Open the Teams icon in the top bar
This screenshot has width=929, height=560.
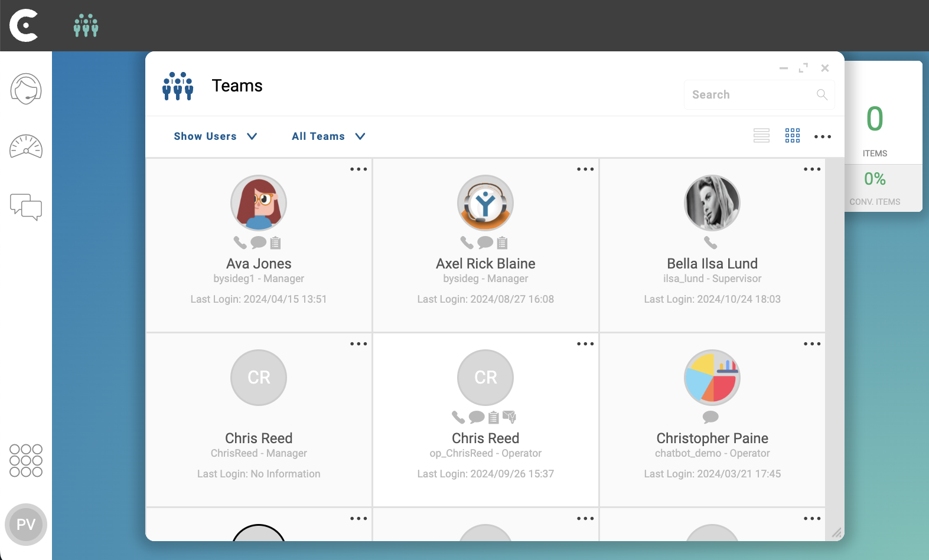86,25
